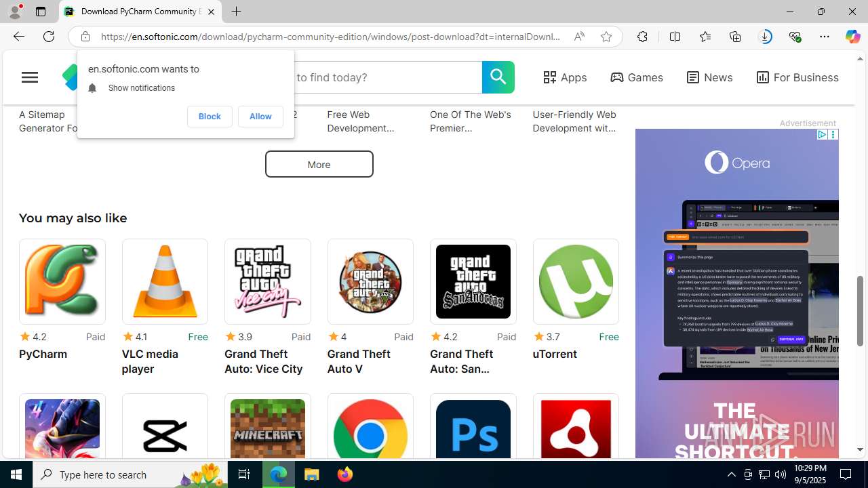Open Grand Theft Auto V title link
The image size is (868, 488).
[359, 361]
